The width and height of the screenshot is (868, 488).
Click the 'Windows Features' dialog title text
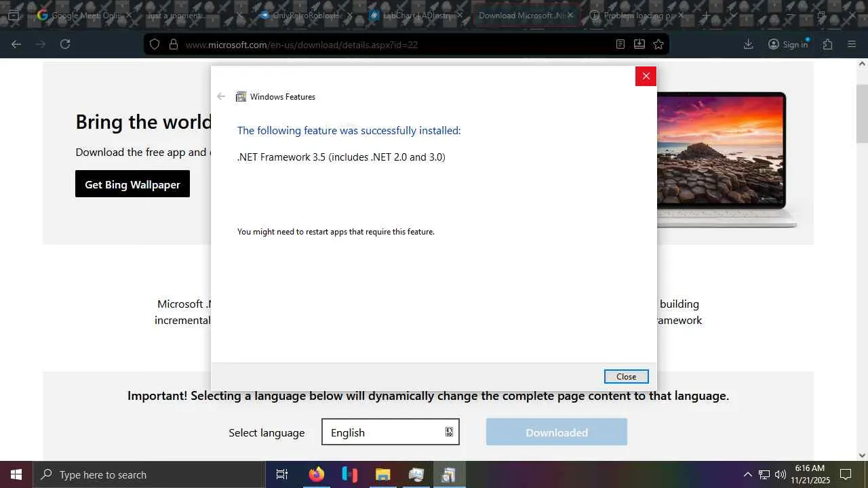(283, 97)
